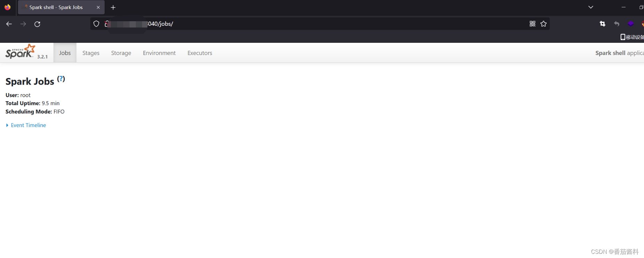The image size is (644, 258).
Task: Select the Spark shell - Spark Jobs browser tab
Action: 61,7
